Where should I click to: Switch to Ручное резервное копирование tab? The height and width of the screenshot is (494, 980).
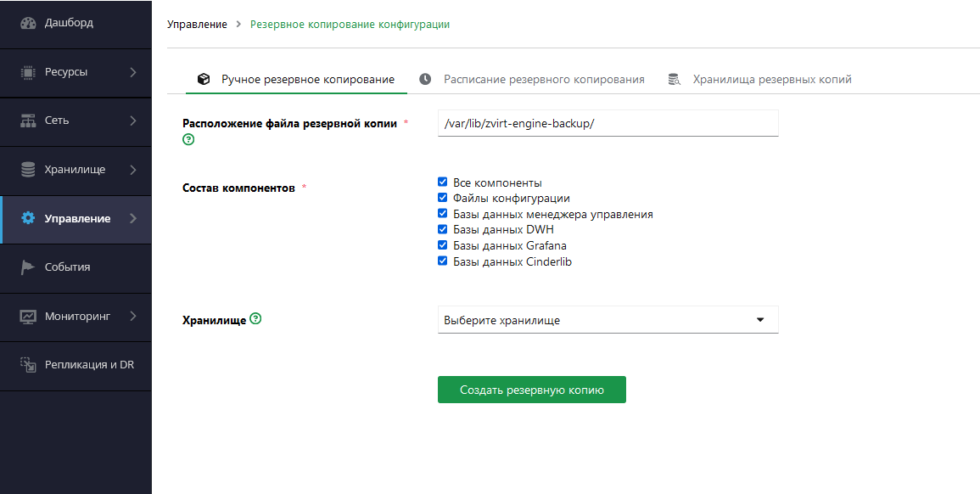click(296, 80)
